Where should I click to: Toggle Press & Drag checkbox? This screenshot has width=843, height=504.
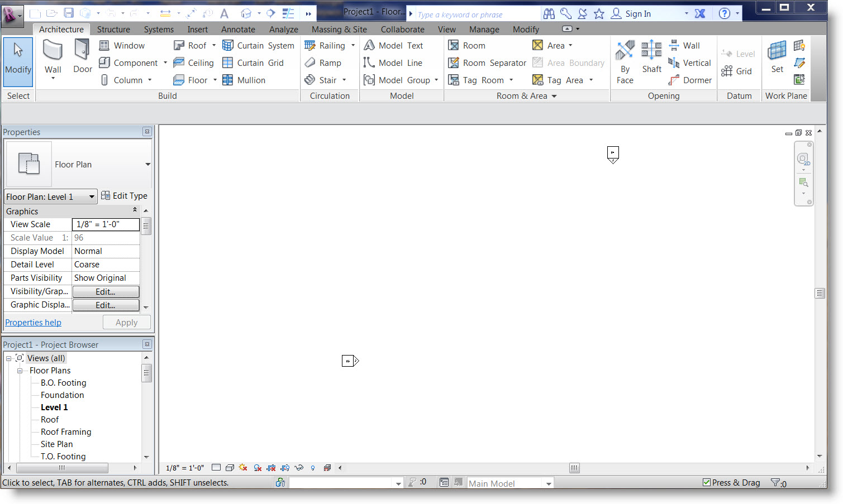click(x=707, y=482)
